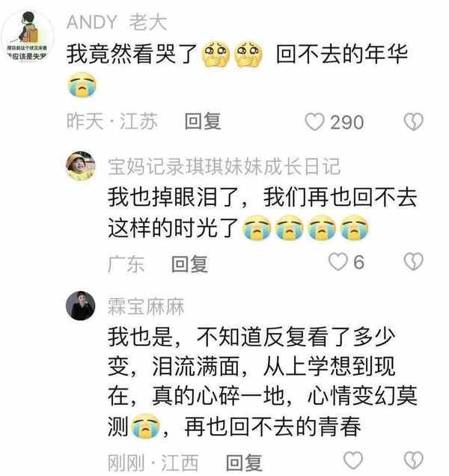The image size is (449, 476).
Task: Reply to ANDY 老大's comment via 回复
Action: pyautogui.click(x=203, y=121)
